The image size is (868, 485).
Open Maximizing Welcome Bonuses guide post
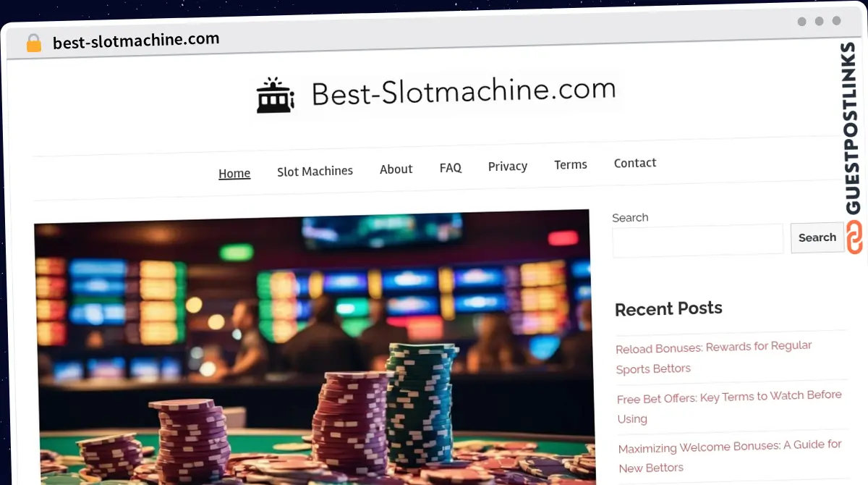[x=730, y=456]
